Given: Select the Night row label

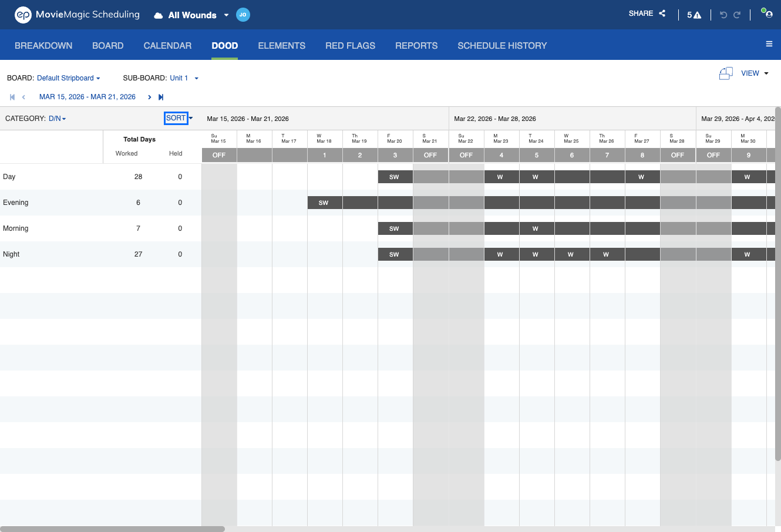Looking at the screenshot, I should (x=11, y=254).
